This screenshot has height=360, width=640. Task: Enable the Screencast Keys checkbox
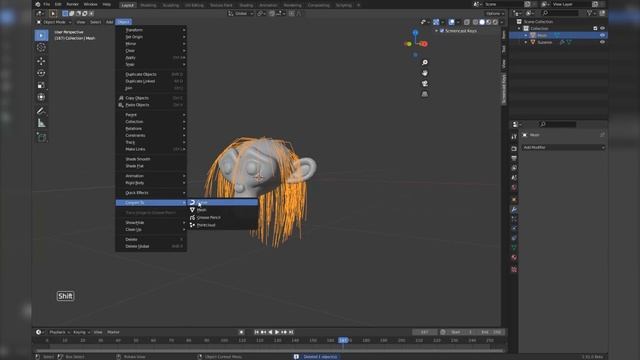442,31
